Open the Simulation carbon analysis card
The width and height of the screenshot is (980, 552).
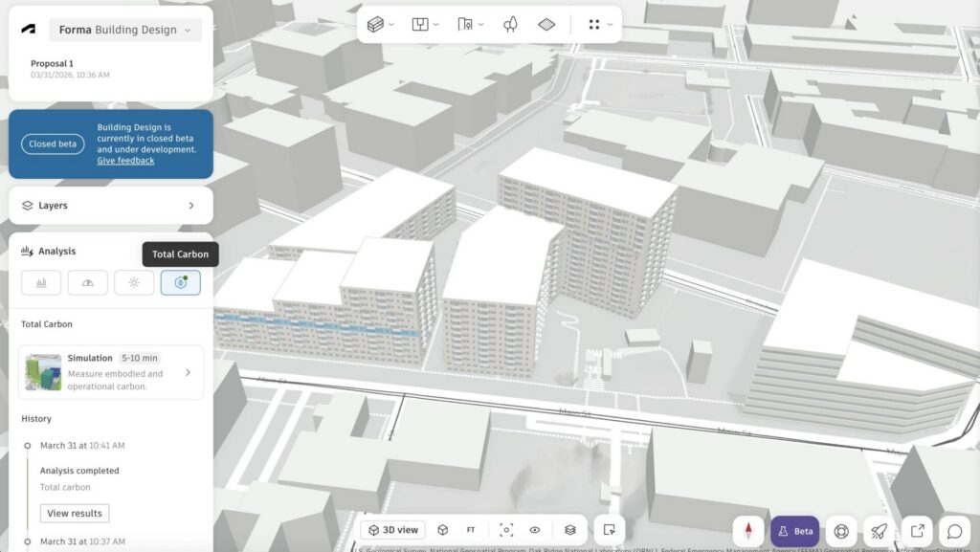tap(111, 372)
